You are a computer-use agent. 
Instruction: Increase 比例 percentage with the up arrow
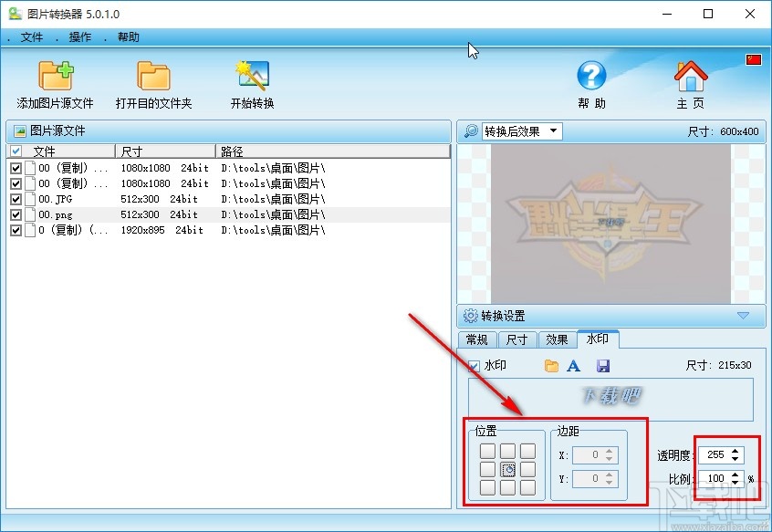pos(735,474)
